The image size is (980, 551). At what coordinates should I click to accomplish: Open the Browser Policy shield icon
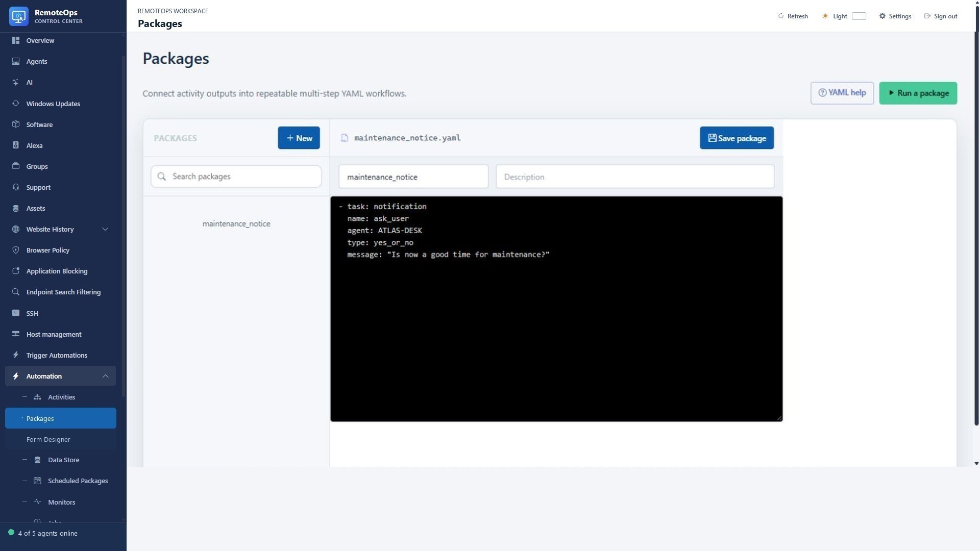16,250
